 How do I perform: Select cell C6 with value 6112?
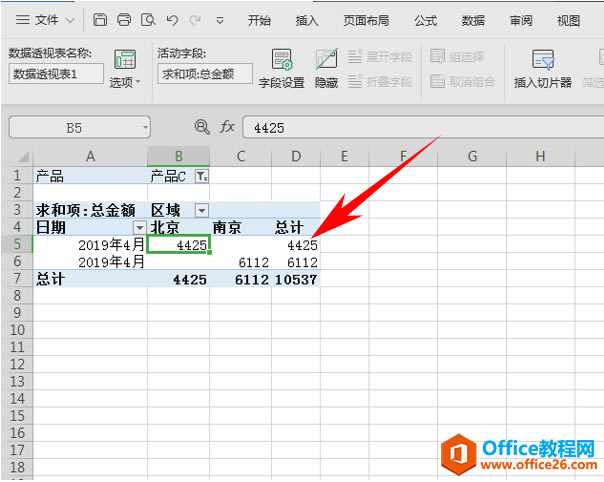(x=240, y=262)
